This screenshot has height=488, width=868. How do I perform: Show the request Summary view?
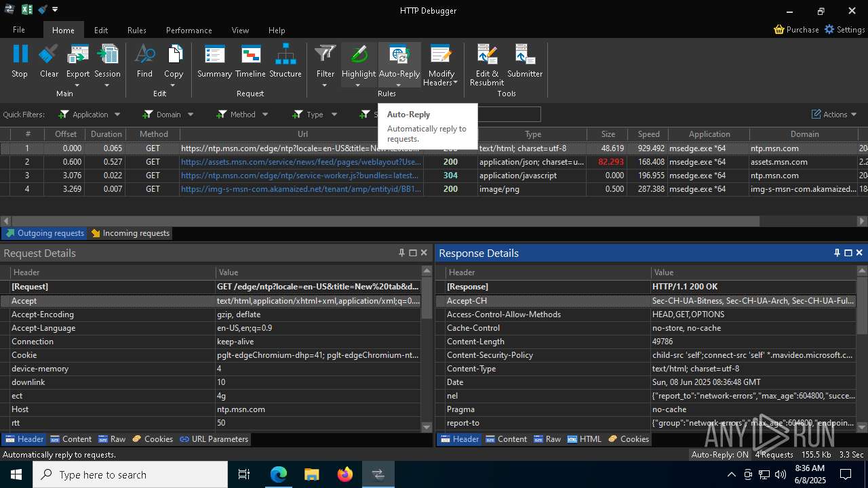(214, 61)
